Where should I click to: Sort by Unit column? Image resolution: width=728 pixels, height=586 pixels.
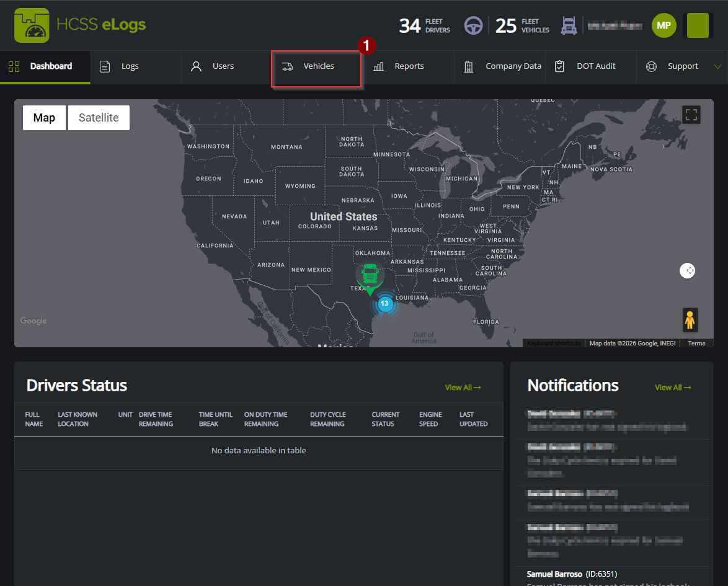(x=125, y=415)
